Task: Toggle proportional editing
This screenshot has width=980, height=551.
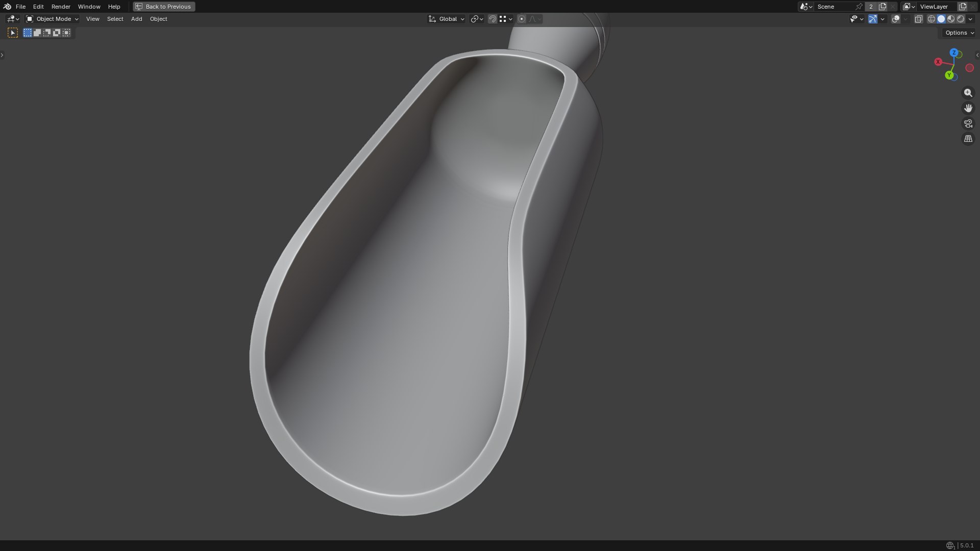Action: pyautogui.click(x=521, y=19)
